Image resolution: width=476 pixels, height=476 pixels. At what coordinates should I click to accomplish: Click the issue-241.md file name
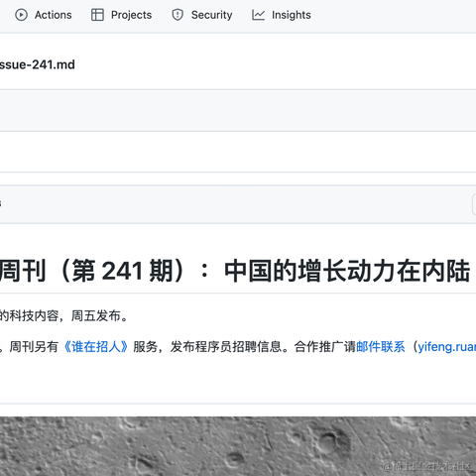click(38, 64)
